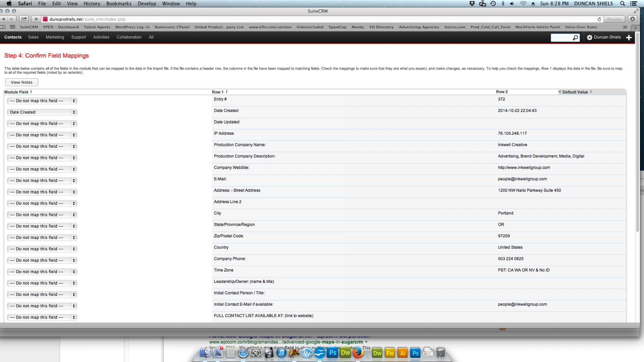Open the Collaboration navigation tab
Screen dimensions: 644x362
129,37
